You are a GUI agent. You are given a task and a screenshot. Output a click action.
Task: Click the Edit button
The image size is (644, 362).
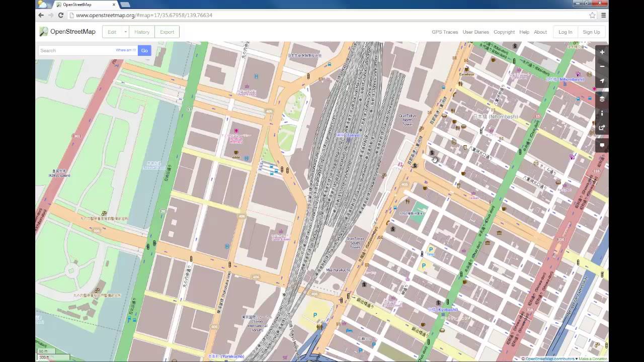pos(112,32)
